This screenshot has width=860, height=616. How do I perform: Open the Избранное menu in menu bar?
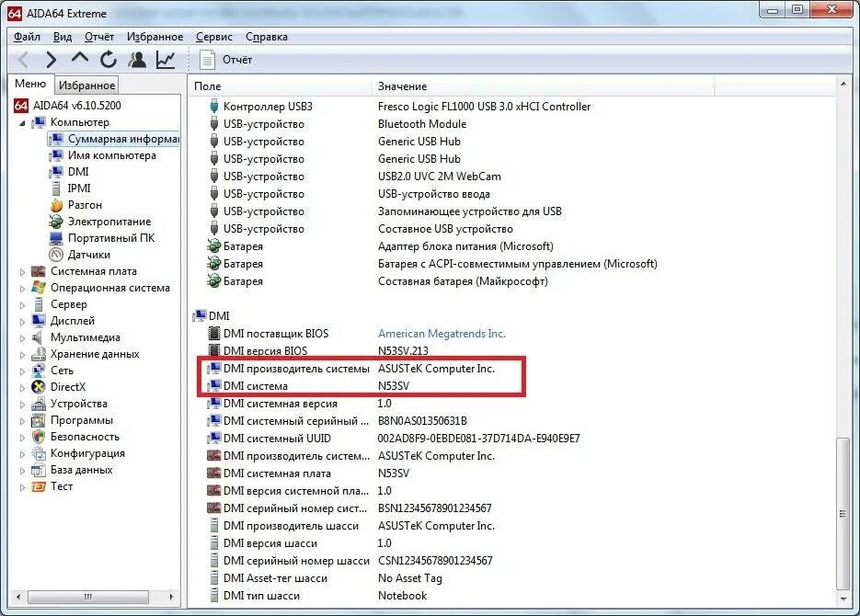[155, 37]
